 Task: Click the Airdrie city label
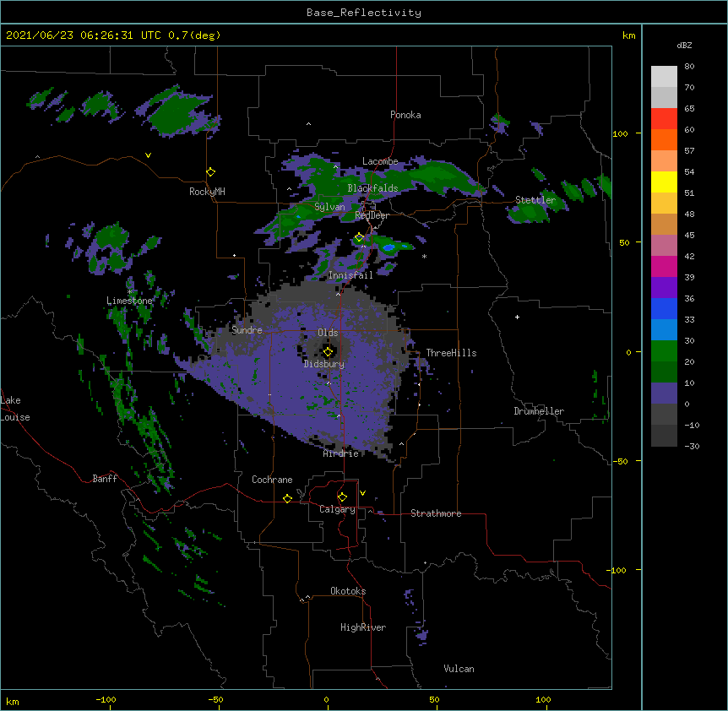click(341, 453)
